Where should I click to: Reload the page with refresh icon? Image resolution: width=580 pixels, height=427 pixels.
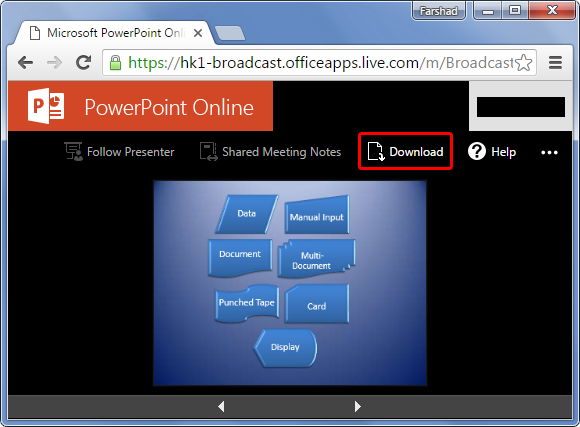84,62
